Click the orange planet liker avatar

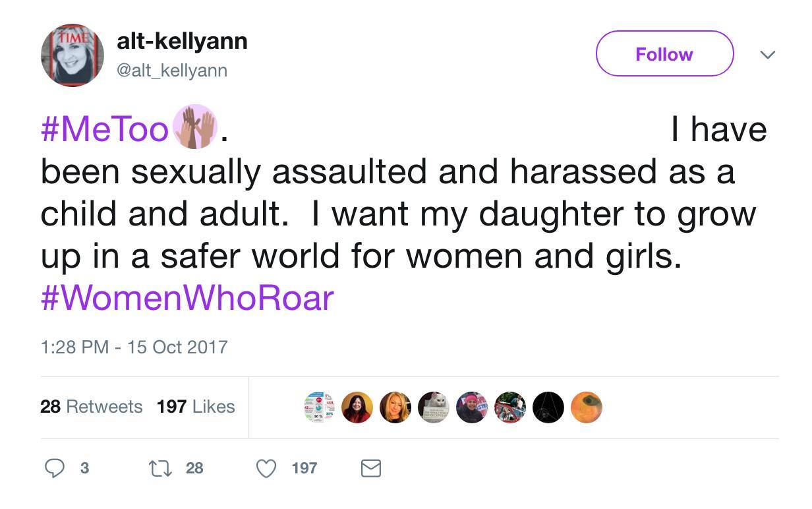(586, 407)
